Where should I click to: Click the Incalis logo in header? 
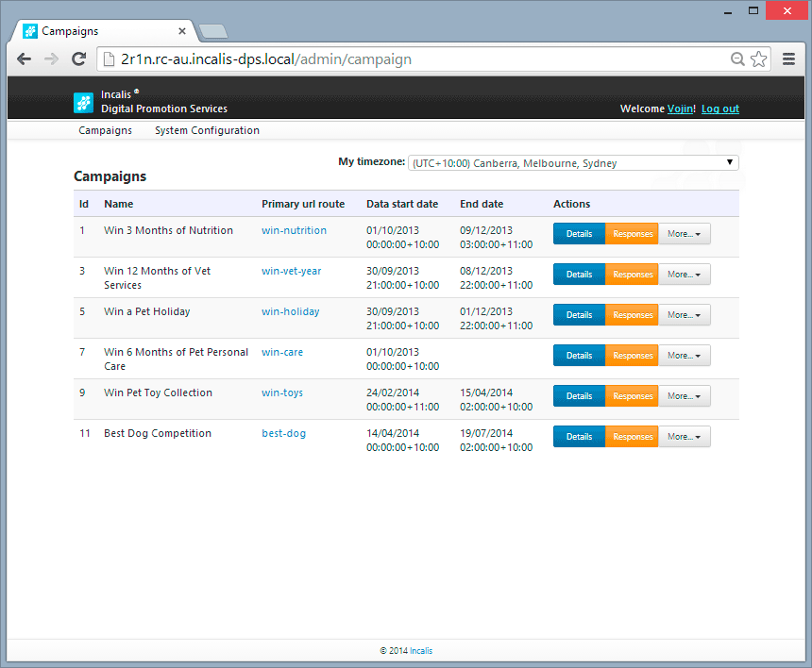coord(83,103)
